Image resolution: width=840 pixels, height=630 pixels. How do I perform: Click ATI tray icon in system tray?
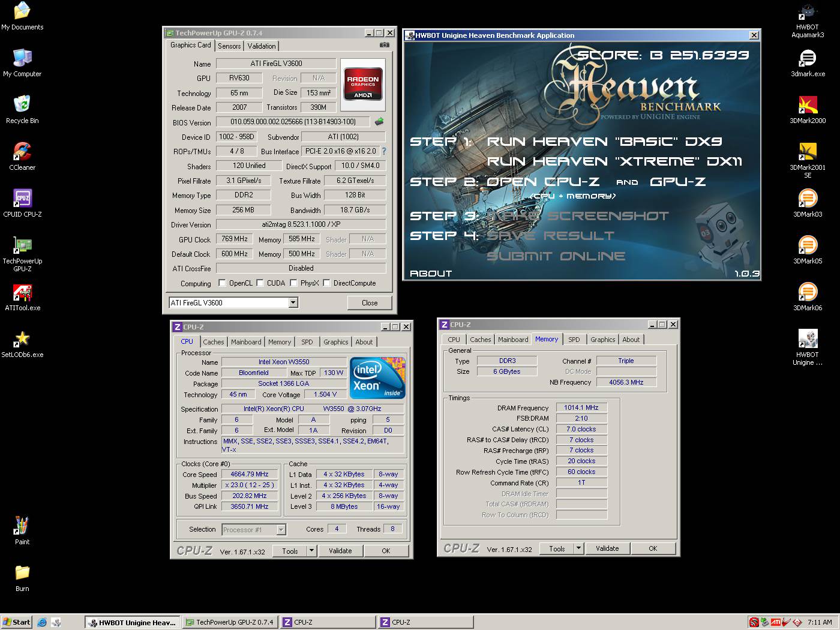(x=776, y=622)
